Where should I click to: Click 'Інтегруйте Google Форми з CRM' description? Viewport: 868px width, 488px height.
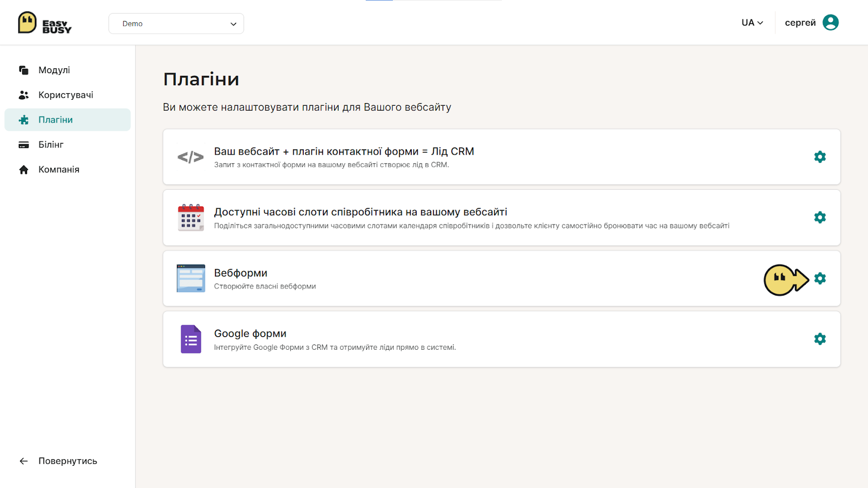[335, 347]
